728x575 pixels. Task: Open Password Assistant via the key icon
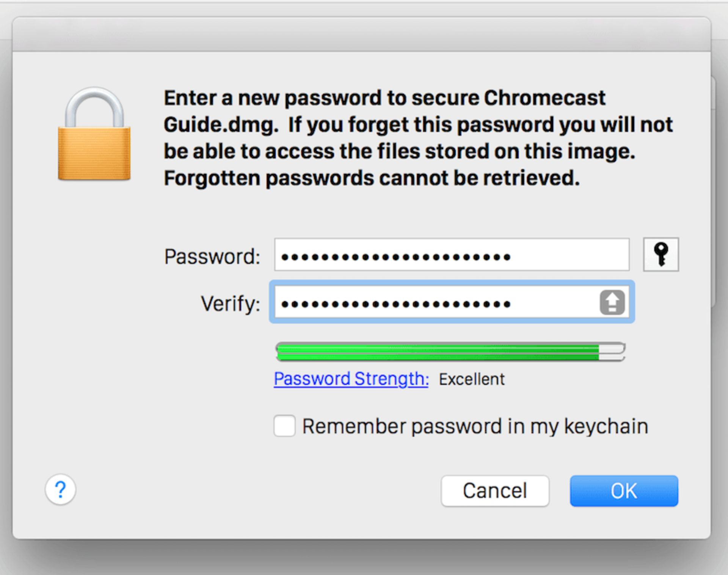[x=661, y=254]
